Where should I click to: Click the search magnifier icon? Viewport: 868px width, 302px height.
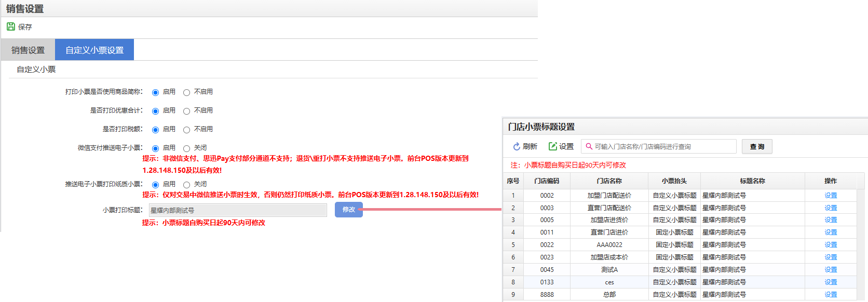point(589,147)
